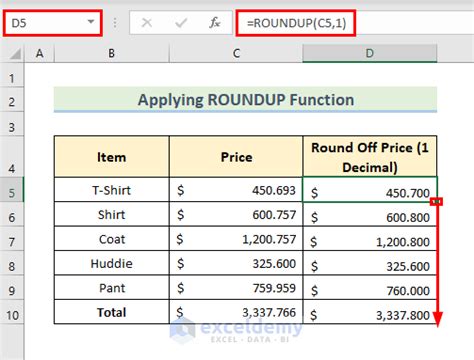Select the 'Coat' cell
This screenshot has height=360, width=474.
coord(112,239)
